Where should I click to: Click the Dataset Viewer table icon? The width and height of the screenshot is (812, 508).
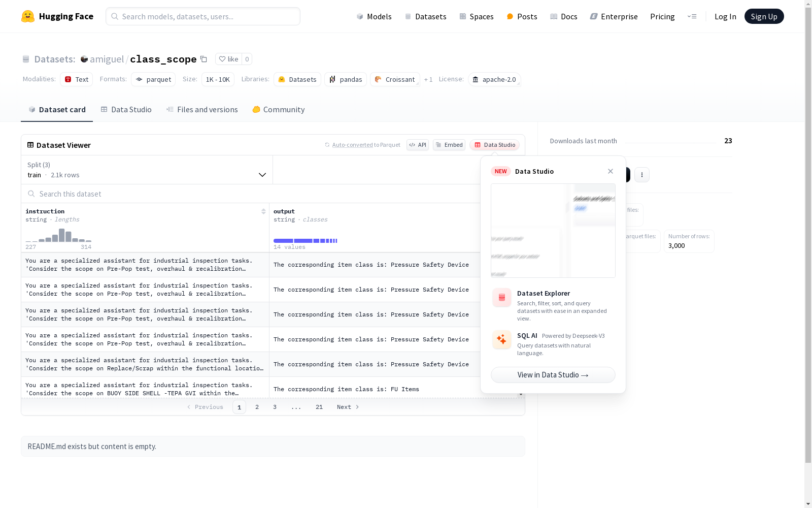click(x=30, y=145)
